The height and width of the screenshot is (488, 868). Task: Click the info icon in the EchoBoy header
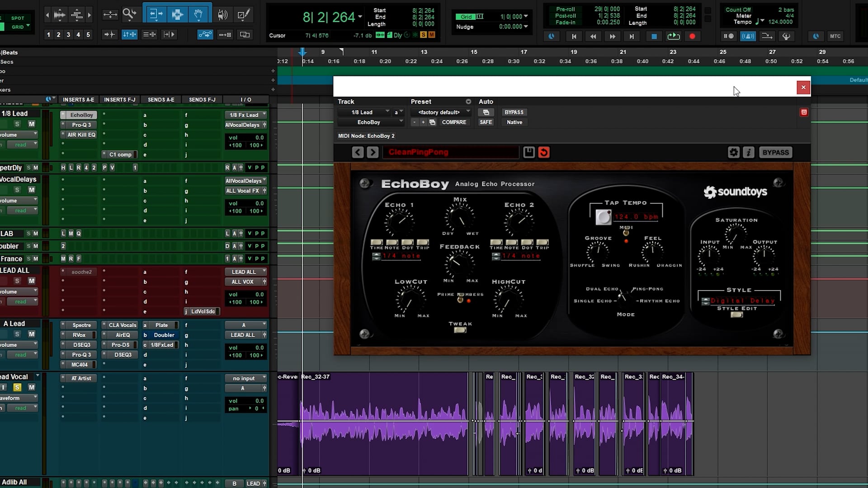pos(749,152)
